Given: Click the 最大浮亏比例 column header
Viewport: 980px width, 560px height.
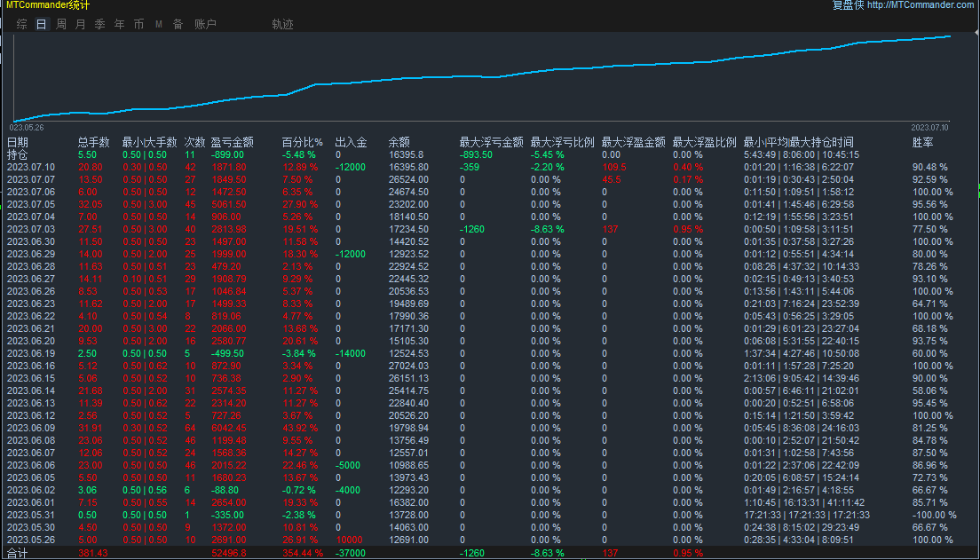Looking at the screenshot, I should click(563, 143).
